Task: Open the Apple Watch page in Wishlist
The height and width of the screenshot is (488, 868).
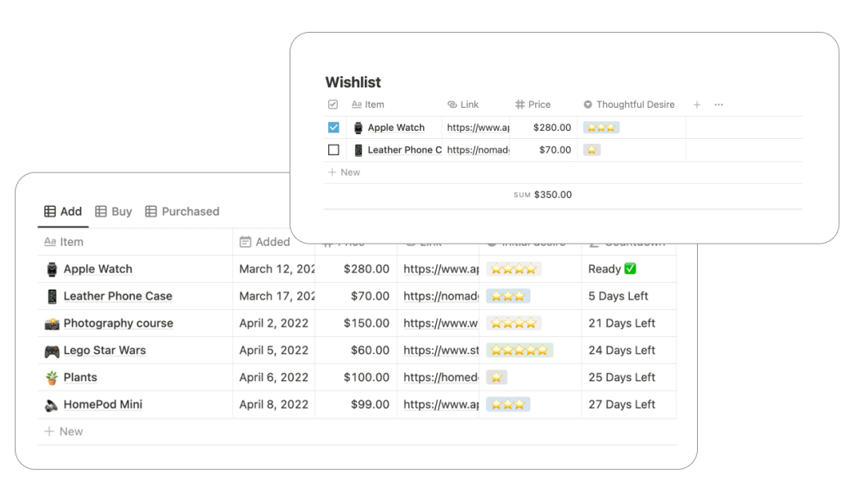Action: pyautogui.click(x=396, y=128)
